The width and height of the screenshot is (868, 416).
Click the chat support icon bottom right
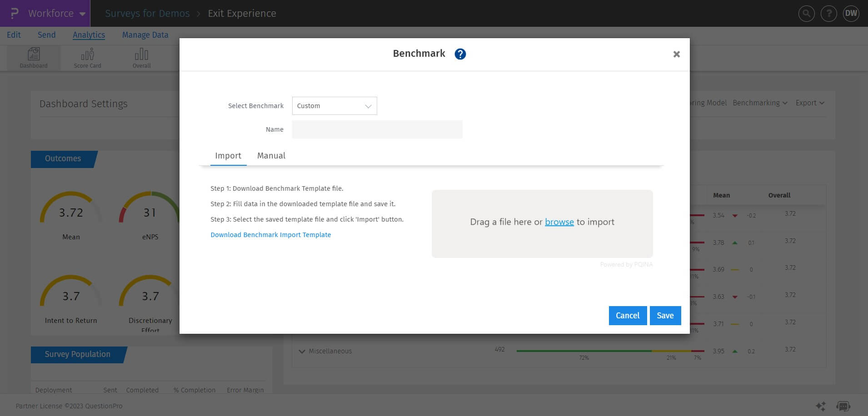point(843,406)
